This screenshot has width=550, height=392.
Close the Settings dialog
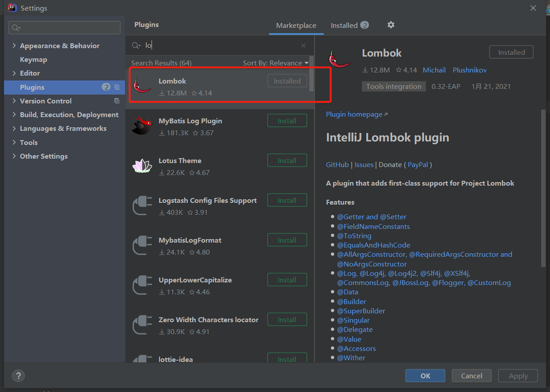(533, 8)
